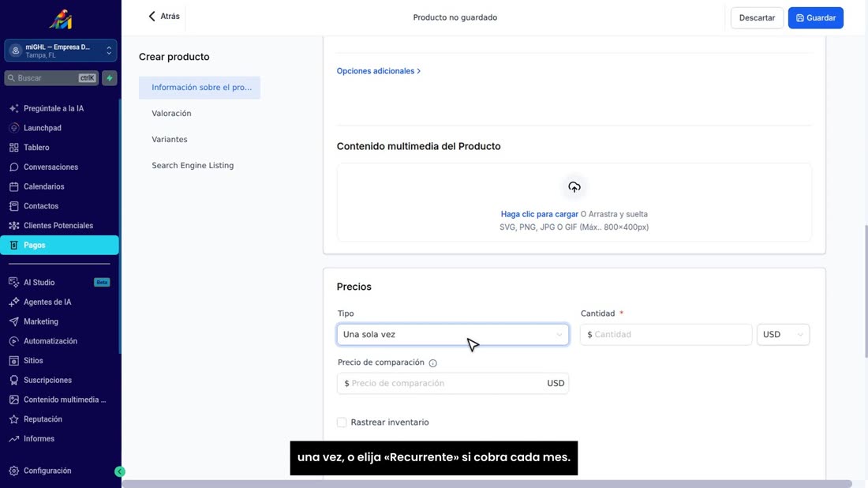Open Agentes de IA icon
Screen dimensions: 868x488
14,302
